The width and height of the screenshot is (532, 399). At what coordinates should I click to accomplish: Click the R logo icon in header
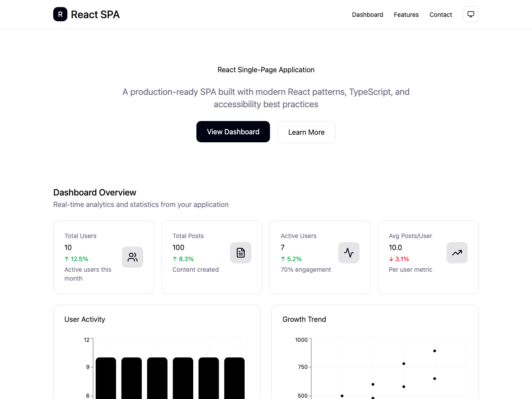coord(60,14)
